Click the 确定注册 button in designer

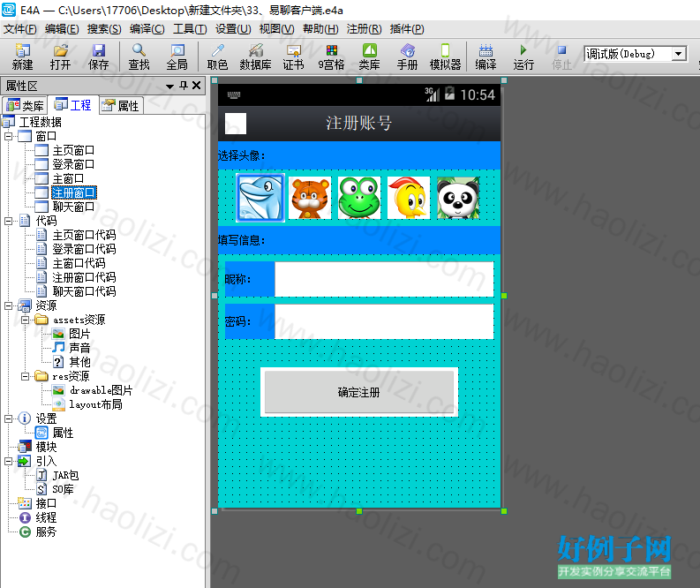click(x=359, y=392)
